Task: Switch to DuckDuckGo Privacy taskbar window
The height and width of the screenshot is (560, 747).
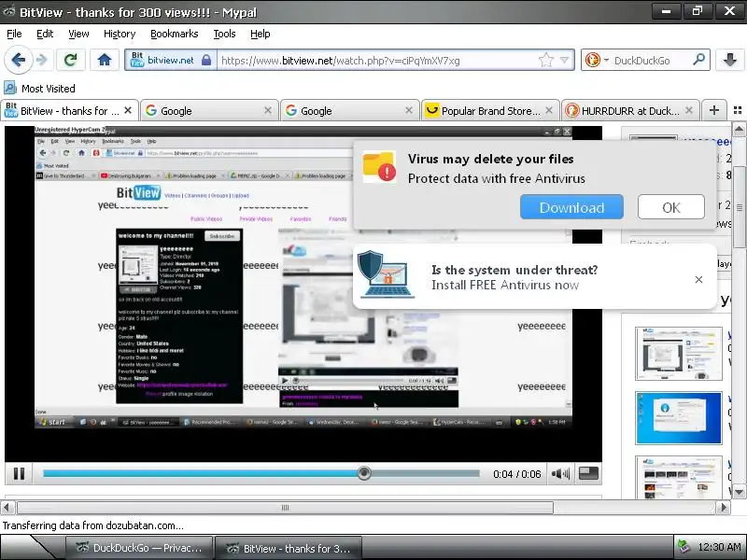Action: click(139, 548)
